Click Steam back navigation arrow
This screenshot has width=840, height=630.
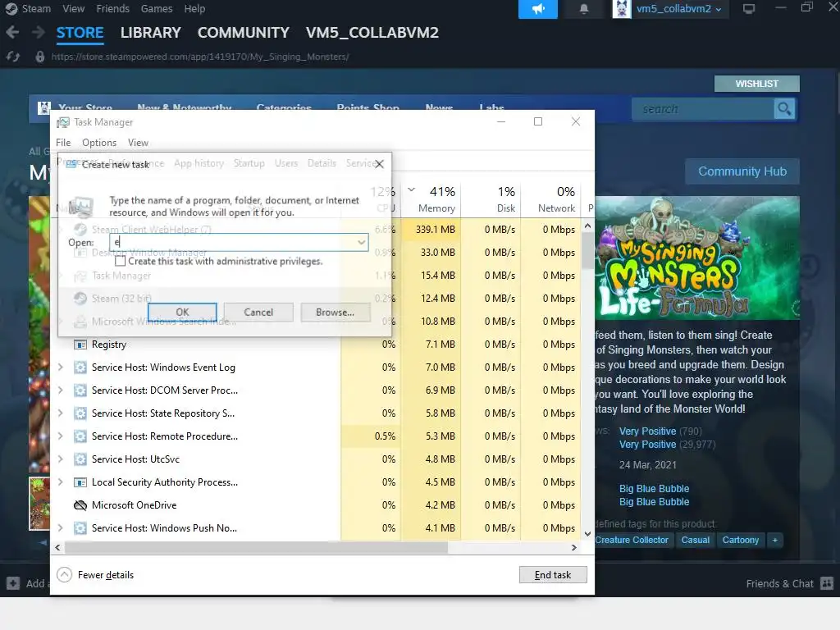[12, 33]
